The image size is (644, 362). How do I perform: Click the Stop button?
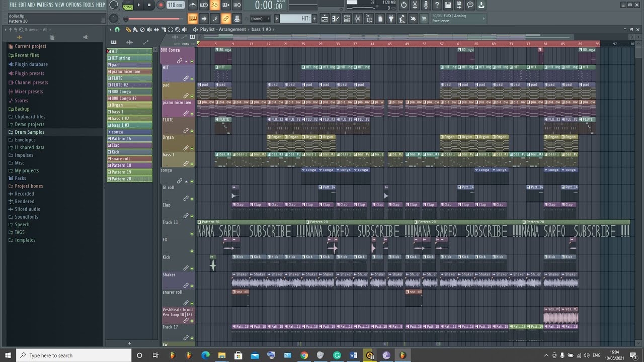tap(149, 5)
